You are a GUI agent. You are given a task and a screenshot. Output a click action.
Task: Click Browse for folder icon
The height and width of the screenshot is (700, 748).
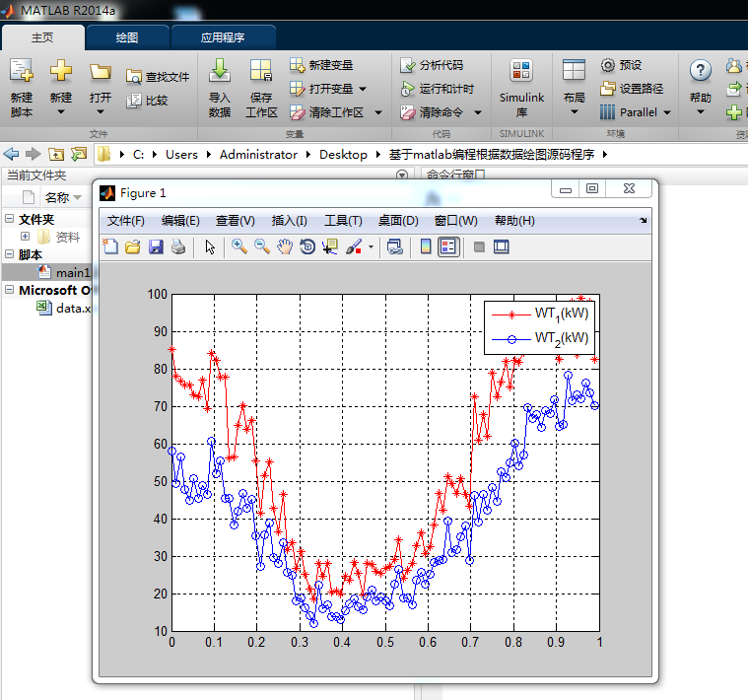(79, 154)
